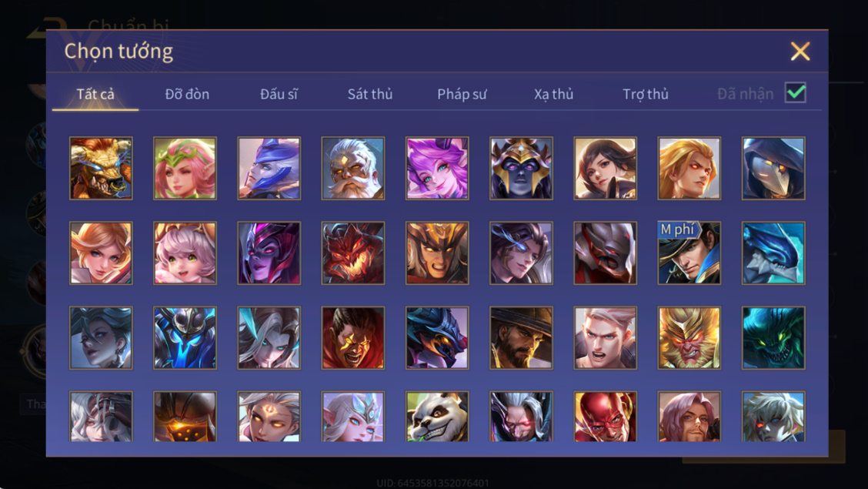Choose the red demon face hero
This screenshot has width=868, height=489.
(352, 253)
